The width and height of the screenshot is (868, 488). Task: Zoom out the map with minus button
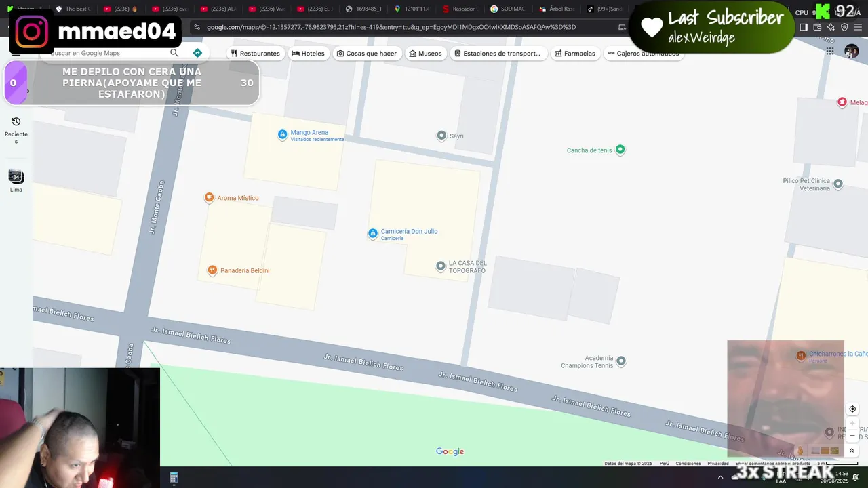pyautogui.click(x=852, y=436)
